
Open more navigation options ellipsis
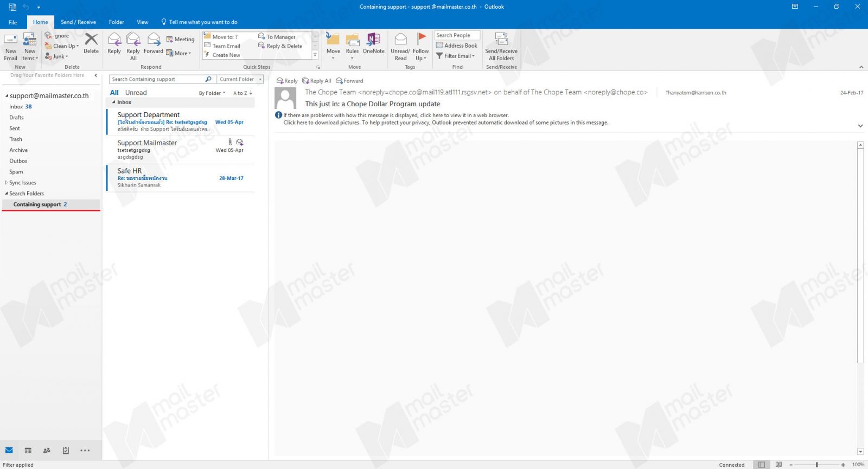(85, 451)
